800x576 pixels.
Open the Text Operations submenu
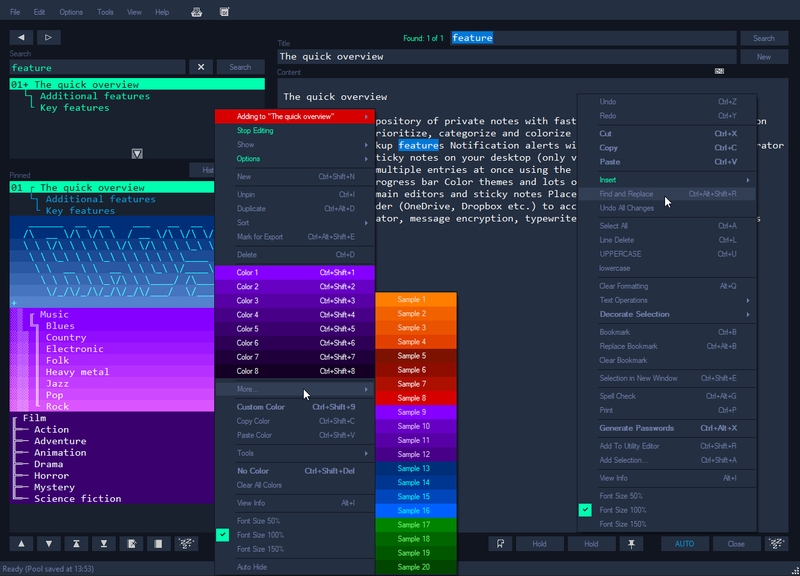667,300
